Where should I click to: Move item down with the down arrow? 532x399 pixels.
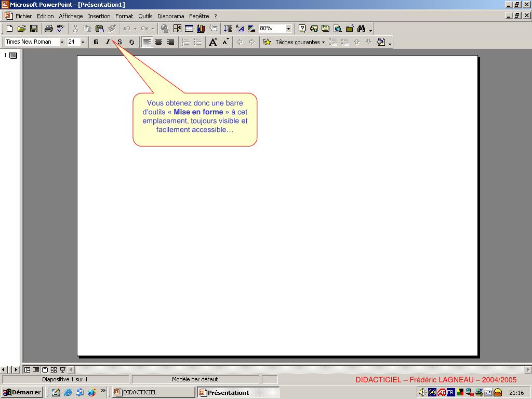coord(368,42)
